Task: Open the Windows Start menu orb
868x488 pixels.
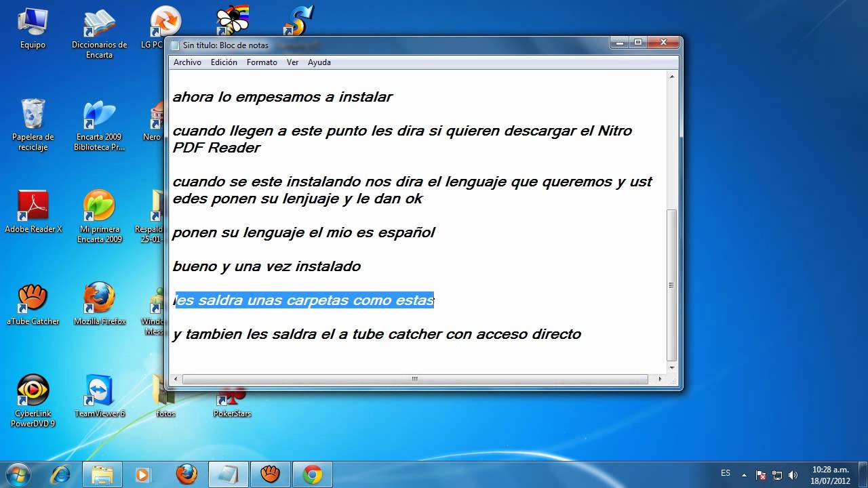Action: click(18, 474)
